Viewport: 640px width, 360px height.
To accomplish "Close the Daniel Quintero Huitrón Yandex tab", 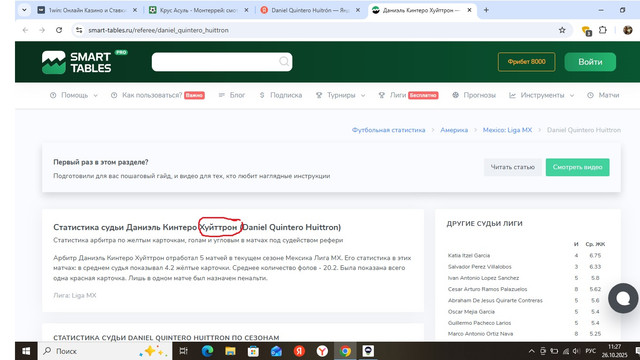I will (x=358, y=10).
